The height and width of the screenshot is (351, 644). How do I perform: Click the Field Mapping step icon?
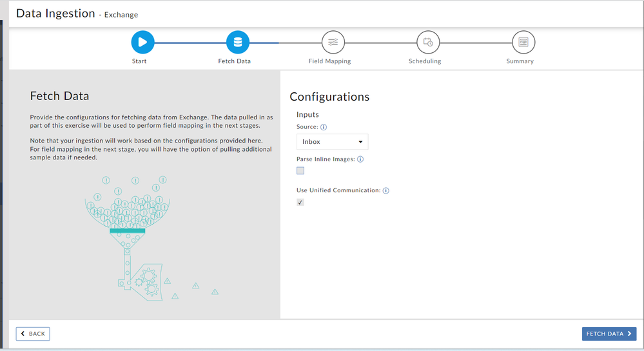coord(333,43)
